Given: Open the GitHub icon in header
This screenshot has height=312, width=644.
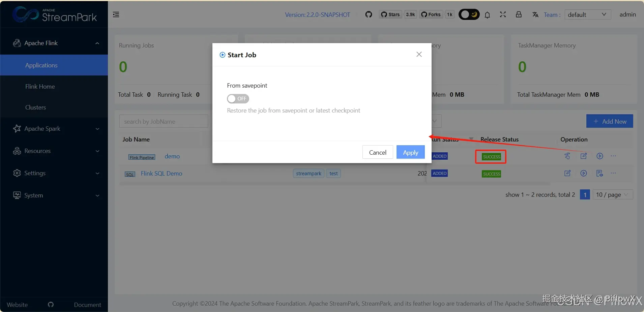Looking at the screenshot, I should coord(369,14).
